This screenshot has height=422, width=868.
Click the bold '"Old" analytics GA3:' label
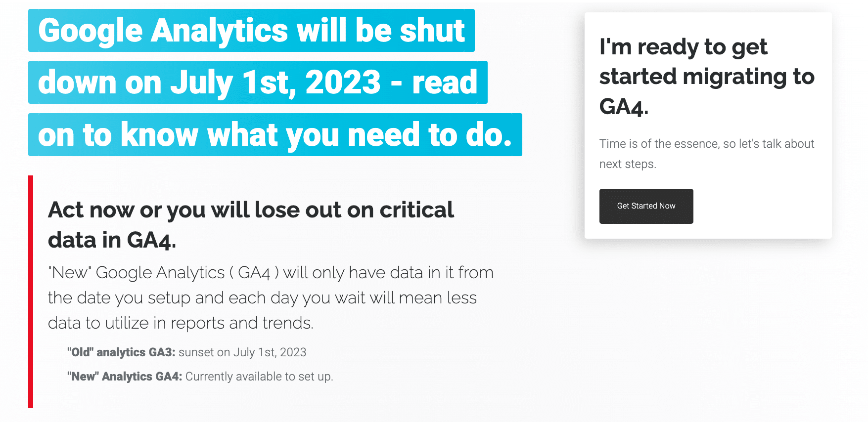pos(121,352)
